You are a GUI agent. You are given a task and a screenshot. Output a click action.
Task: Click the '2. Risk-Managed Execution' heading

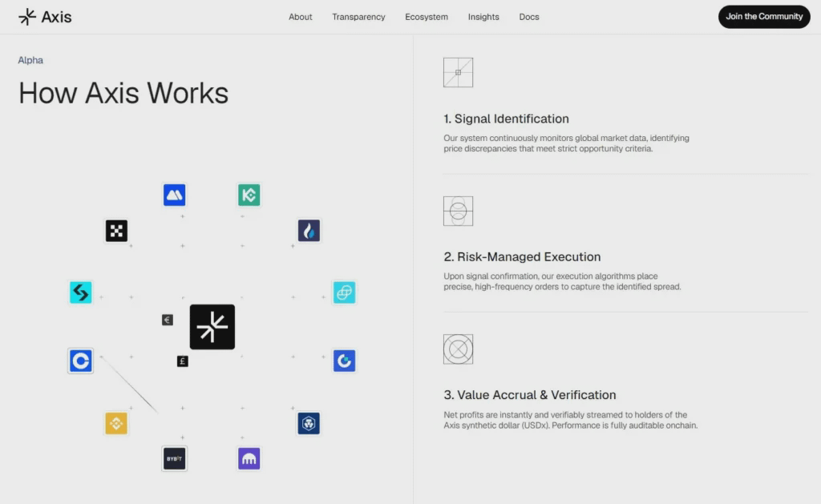point(522,257)
